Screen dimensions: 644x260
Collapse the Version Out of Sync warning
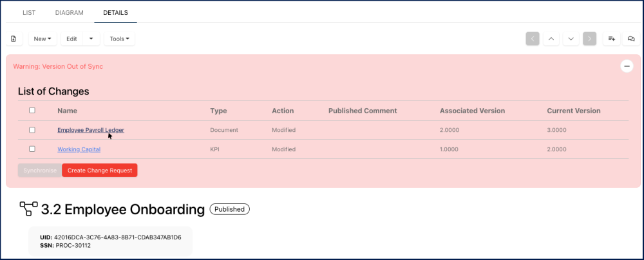[627, 66]
